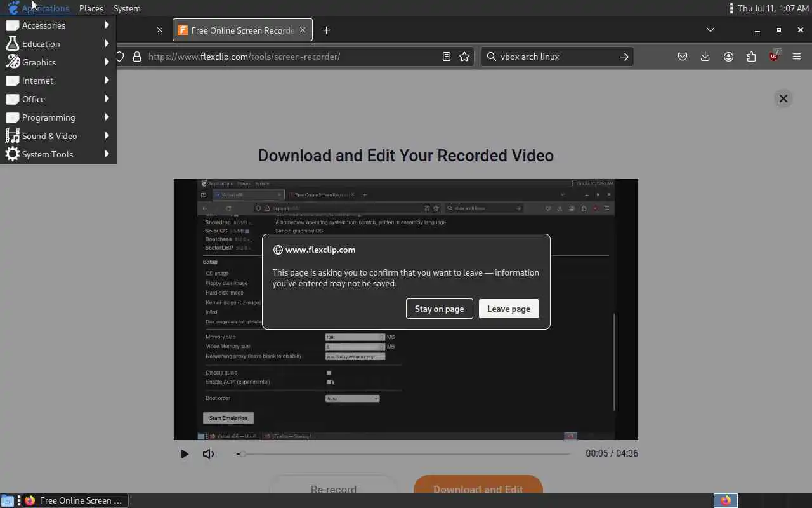Image resolution: width=812 pixels, height=508 pixels.
Task: Click the www.flexclip.com dialog heading
Action: (320, 250)
